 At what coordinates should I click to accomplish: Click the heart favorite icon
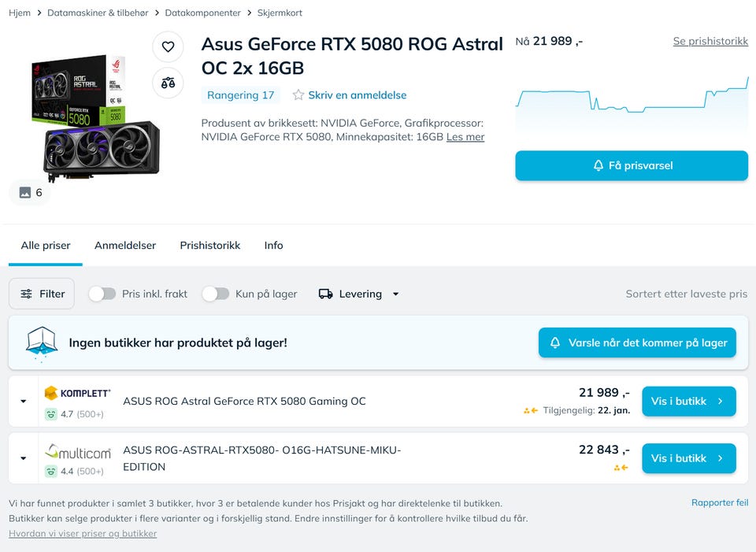[x=168, y=47]
